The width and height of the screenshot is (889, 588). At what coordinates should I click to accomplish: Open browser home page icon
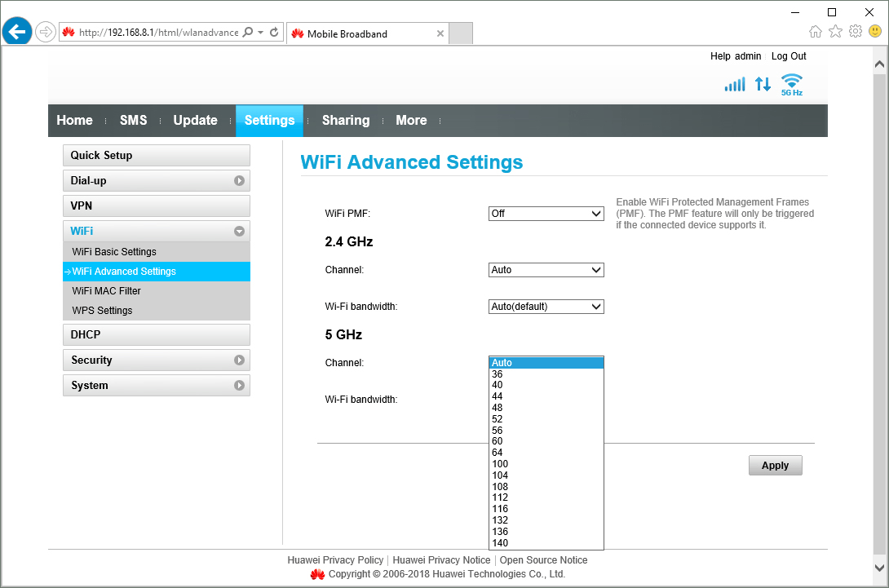tap(816, 32)
